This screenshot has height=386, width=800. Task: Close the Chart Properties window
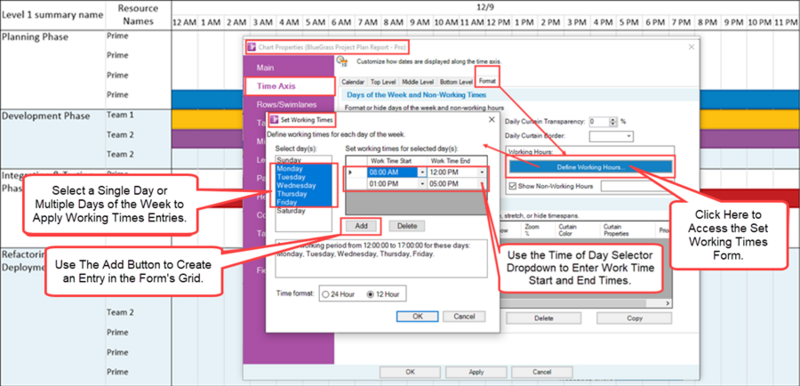pos(691,47)
